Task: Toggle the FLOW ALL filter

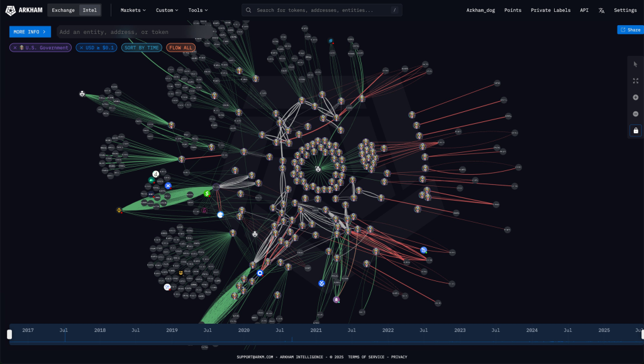Action: click(x=181, y=48)
